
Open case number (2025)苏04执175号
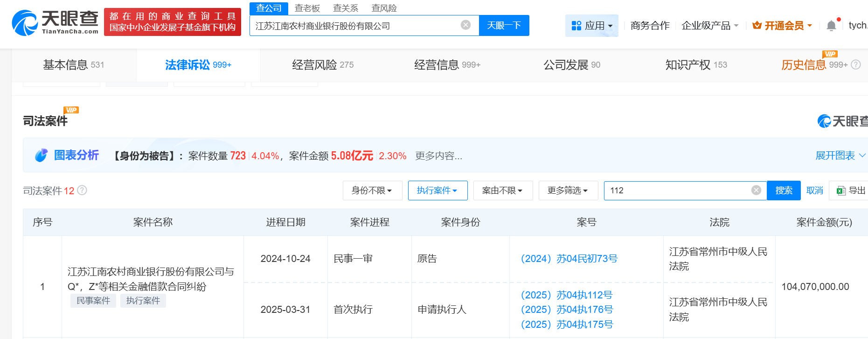(x=567, y=325)
